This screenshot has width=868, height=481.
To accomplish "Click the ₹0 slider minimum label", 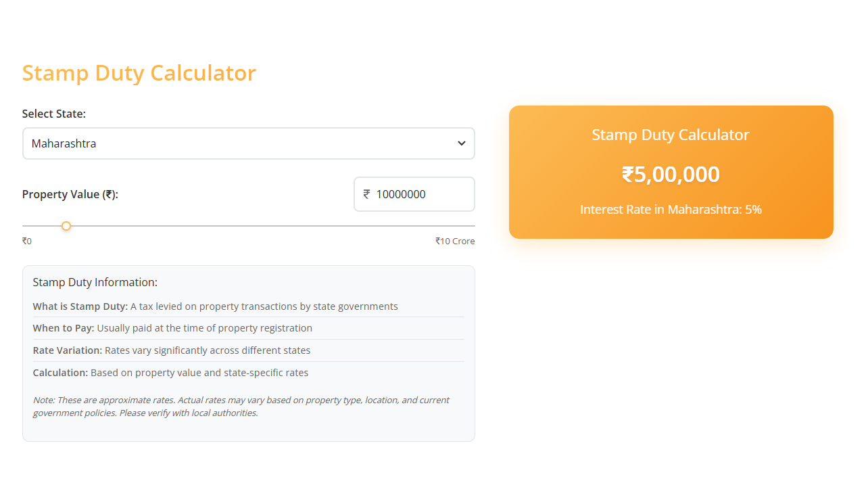I will tap(27, 241).
